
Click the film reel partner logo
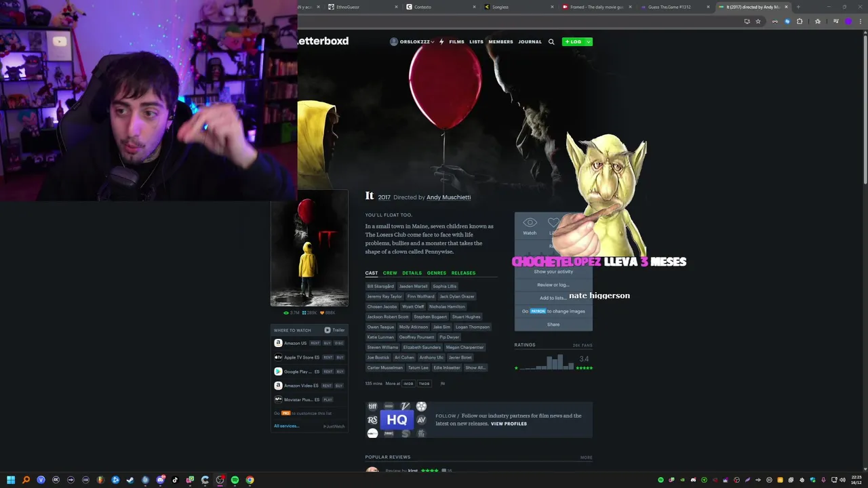point(421,407)
